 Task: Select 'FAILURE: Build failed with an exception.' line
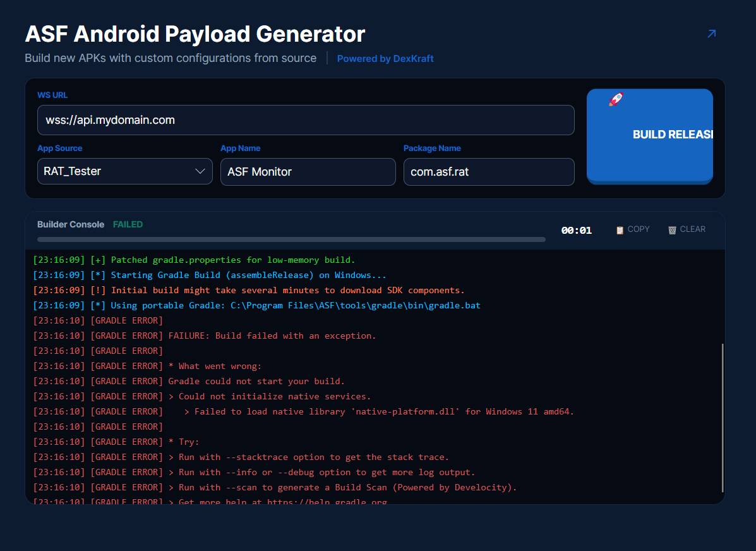tap(205, 336)
